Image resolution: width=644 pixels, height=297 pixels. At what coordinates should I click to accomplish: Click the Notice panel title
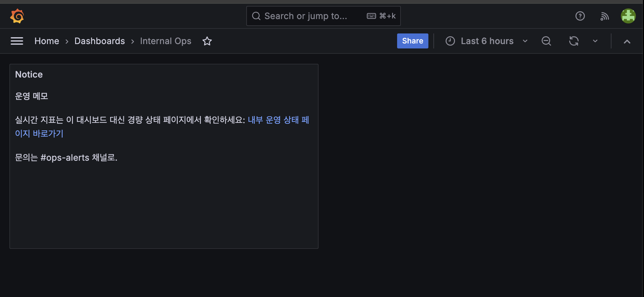click(29, 74)
